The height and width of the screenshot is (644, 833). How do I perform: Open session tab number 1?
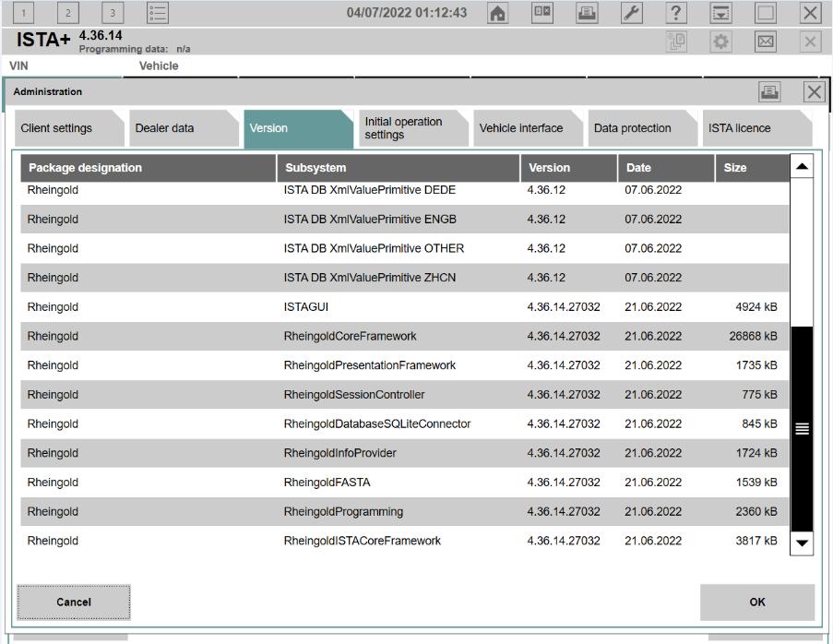tap(23, 13)
